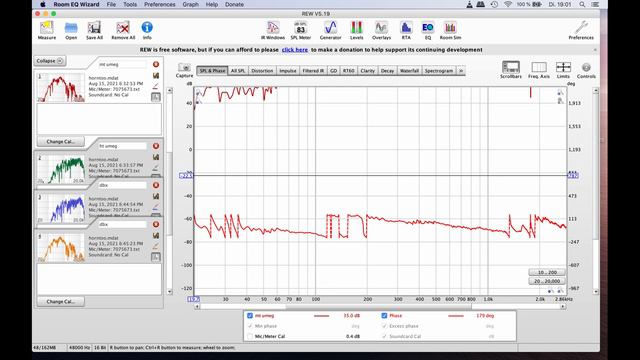This screenshot has height=360, width=640.
Task: Click the down arrow of measurement list scrollbar
Action: click(170, 292)
